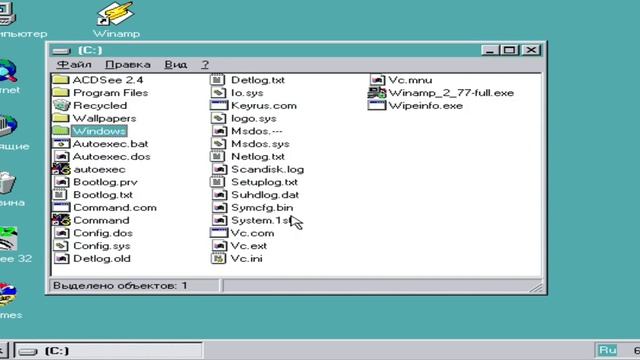The image size is (640, 360).
Task: Click the 'Keyrus.com' file name
Action: [264, 106]
